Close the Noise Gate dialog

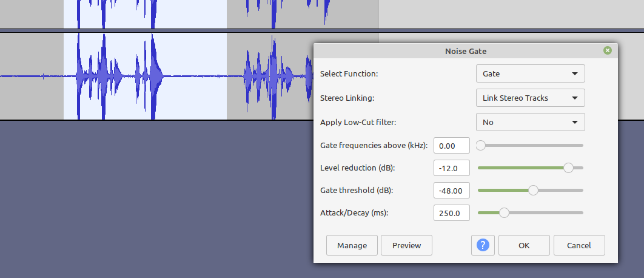click(x=608, y=50)
